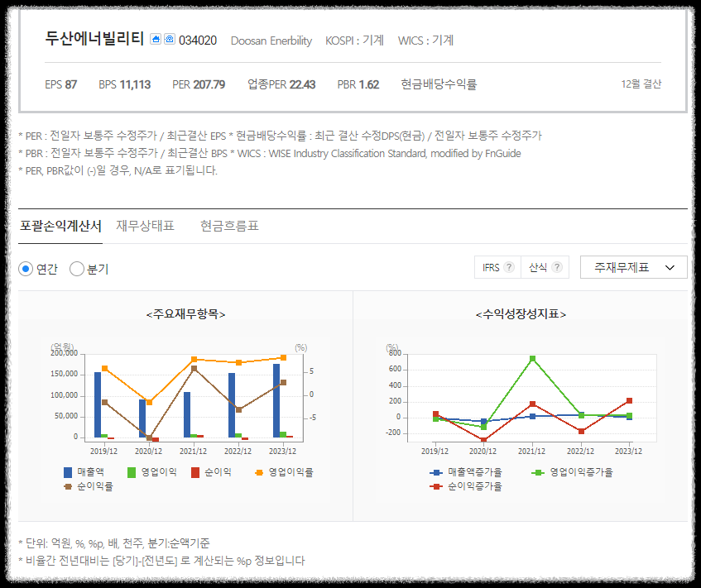The width and height of the screenshot is (701, 588).
Task: Open the phone contact icon before 034020
Action: (170, 39)
